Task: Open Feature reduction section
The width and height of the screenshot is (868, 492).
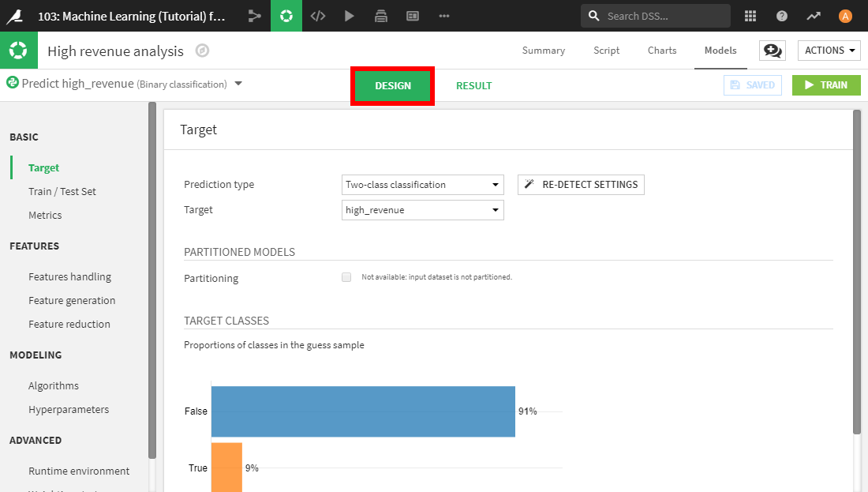Action: pyautogui.click(x=69, y=325)
